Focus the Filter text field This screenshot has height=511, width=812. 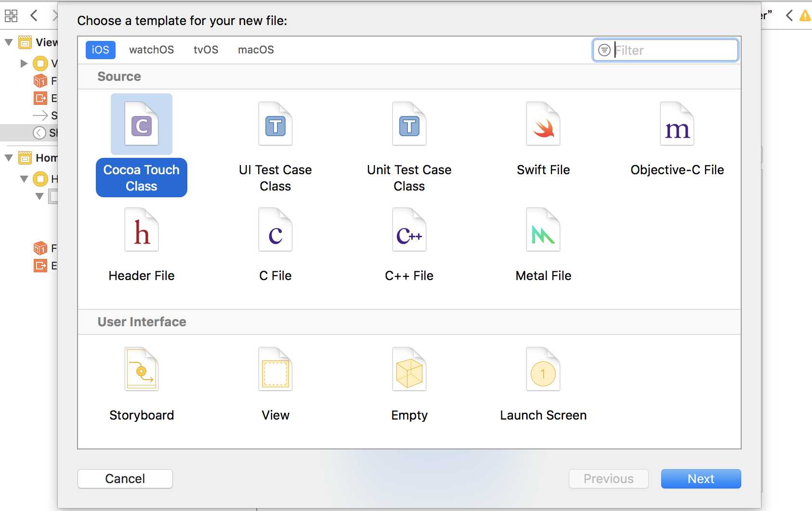[665, 50]
